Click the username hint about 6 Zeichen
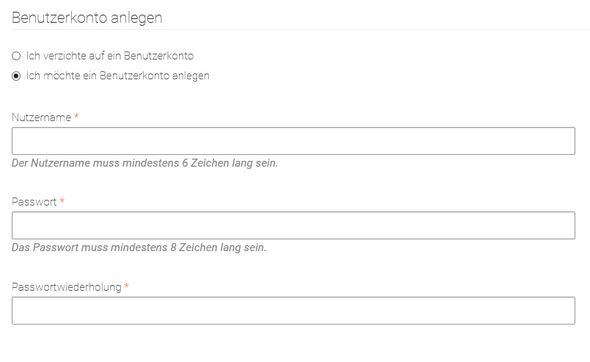 [x=145, y=163]
